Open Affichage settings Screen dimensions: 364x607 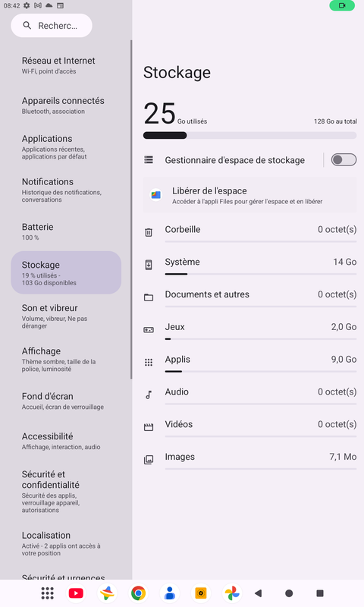pyautogui.click(x=66, y=359)
